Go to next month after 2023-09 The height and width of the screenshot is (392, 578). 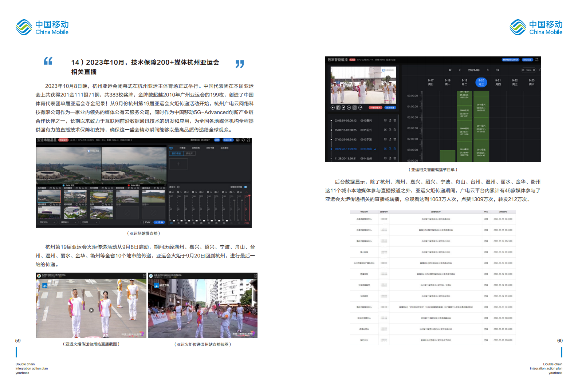click(488, 70)
